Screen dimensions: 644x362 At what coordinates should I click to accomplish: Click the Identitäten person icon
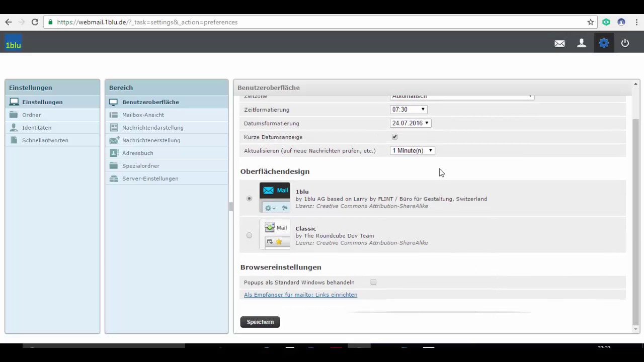14,127
